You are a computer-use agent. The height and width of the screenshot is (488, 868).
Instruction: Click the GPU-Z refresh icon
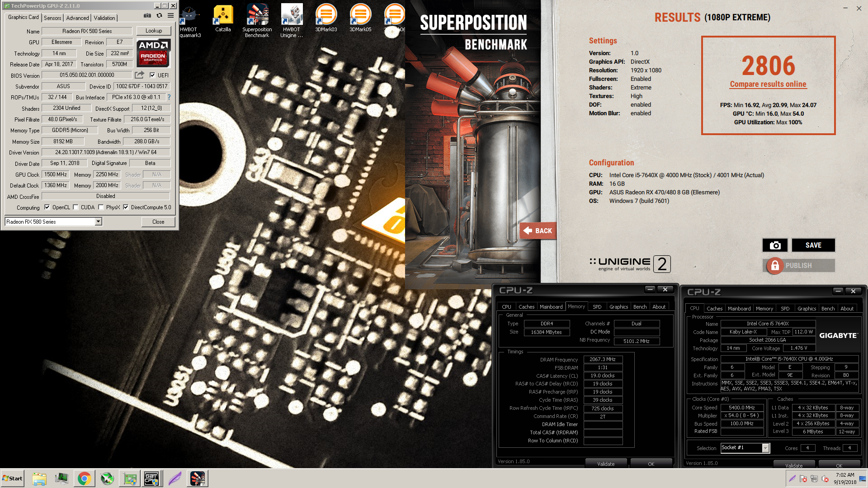[x=159, y=15]
